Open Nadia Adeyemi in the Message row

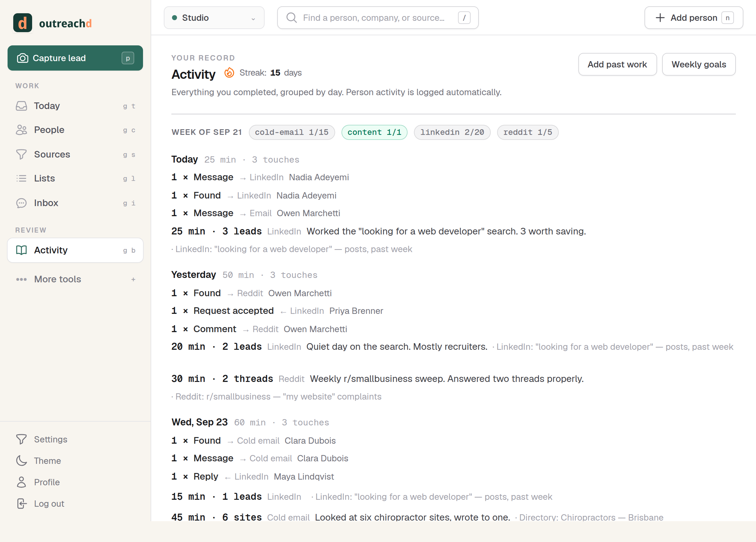coord(319,177)
